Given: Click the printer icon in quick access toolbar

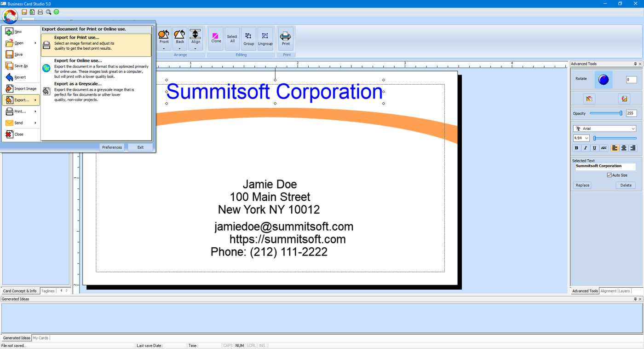Looking at the screenshot, I should 40,12.
